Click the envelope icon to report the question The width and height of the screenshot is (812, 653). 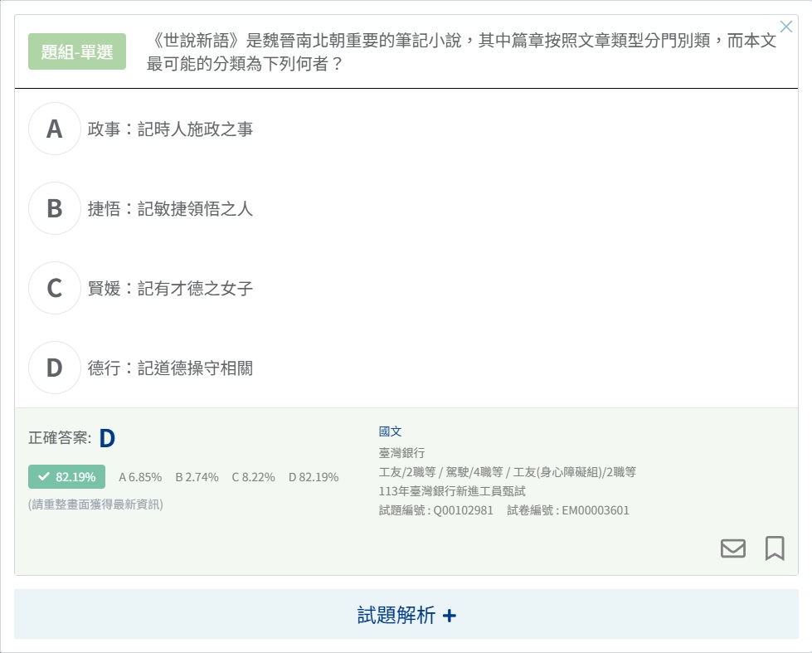732,548
